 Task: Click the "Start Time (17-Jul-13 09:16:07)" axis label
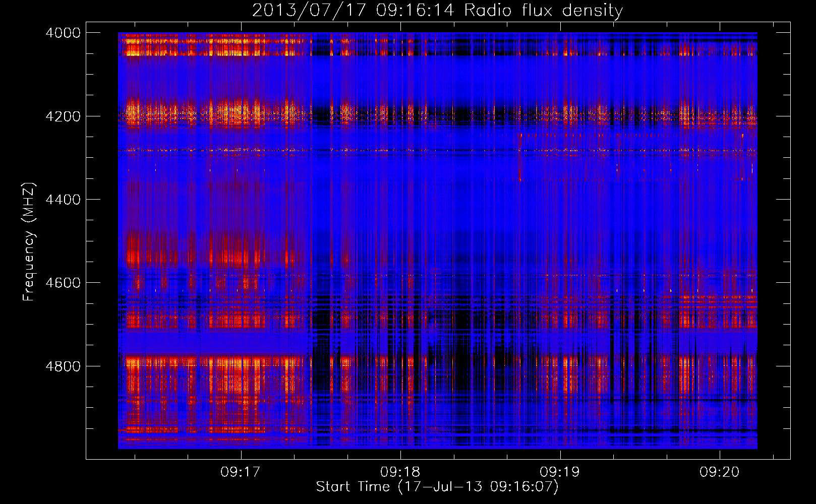(437, 487)
